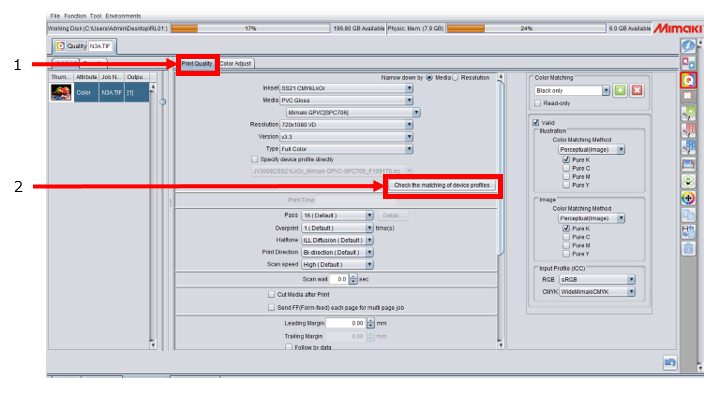Select the highlighted Quality icon in sidebar
Viewport: 722px width, 401px height.
tap(688, 80)
